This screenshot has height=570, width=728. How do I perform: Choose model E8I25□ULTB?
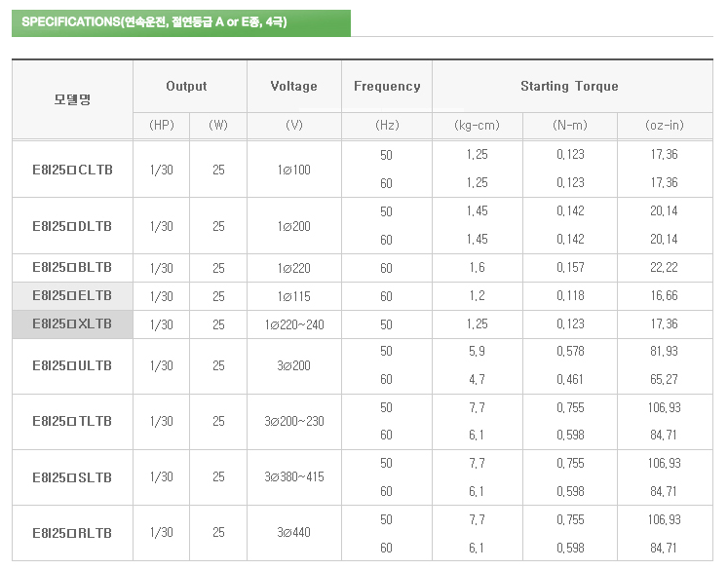[72, 365]
